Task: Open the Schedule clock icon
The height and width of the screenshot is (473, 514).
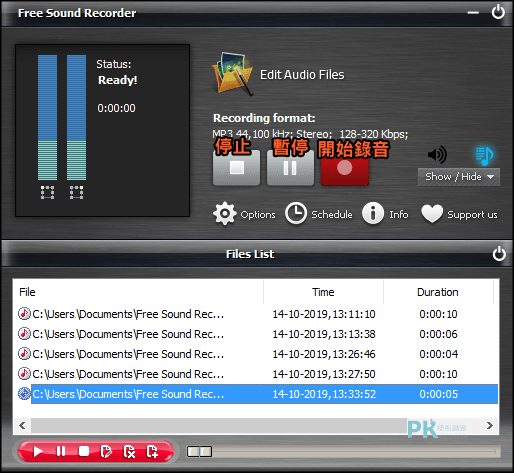Action: click(296, 213)
